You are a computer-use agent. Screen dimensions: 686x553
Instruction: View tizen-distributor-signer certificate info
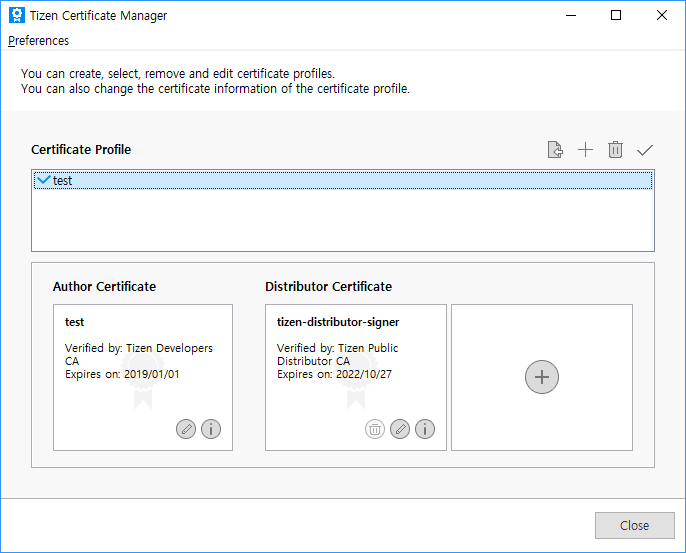click(x=425, y=429)
